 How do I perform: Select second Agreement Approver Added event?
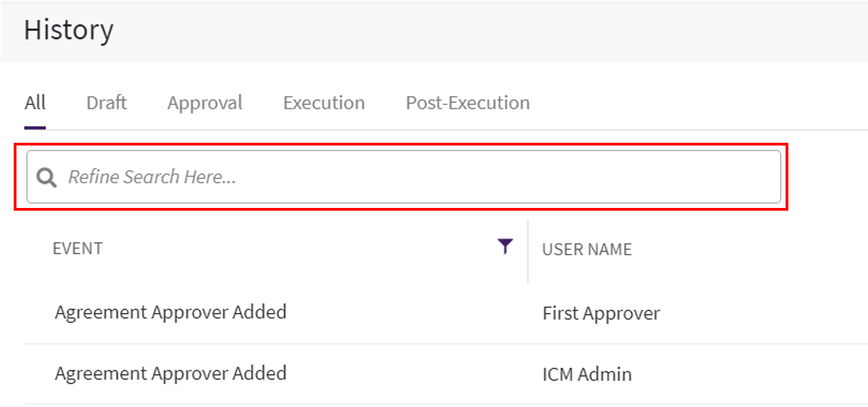tap(170, 373)
